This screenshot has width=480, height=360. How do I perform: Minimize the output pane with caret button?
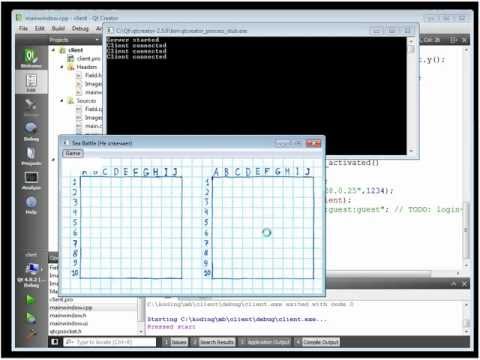[x=454, y=284]
